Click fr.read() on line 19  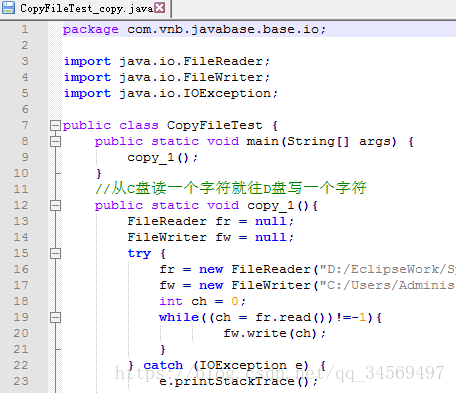pos(290,317)
